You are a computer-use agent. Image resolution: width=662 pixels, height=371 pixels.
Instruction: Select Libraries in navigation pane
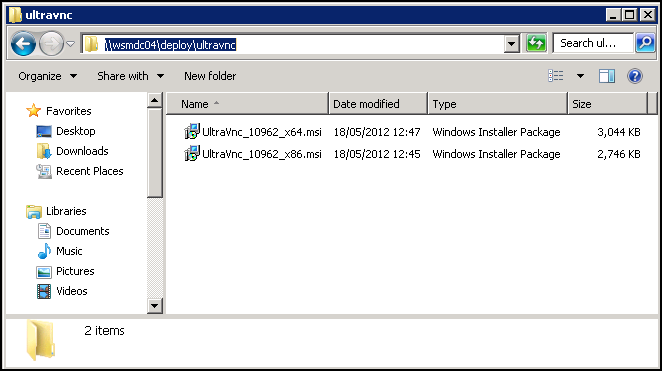coord(66,211)
